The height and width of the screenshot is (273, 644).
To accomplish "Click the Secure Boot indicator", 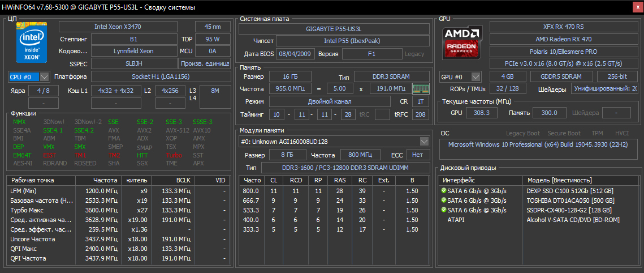I will tap(564, 133).
